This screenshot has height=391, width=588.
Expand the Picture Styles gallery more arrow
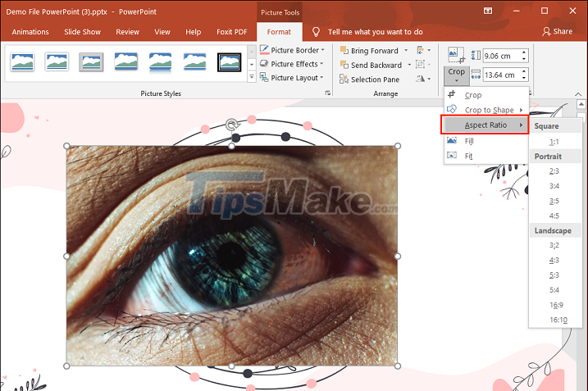point(252,77)
